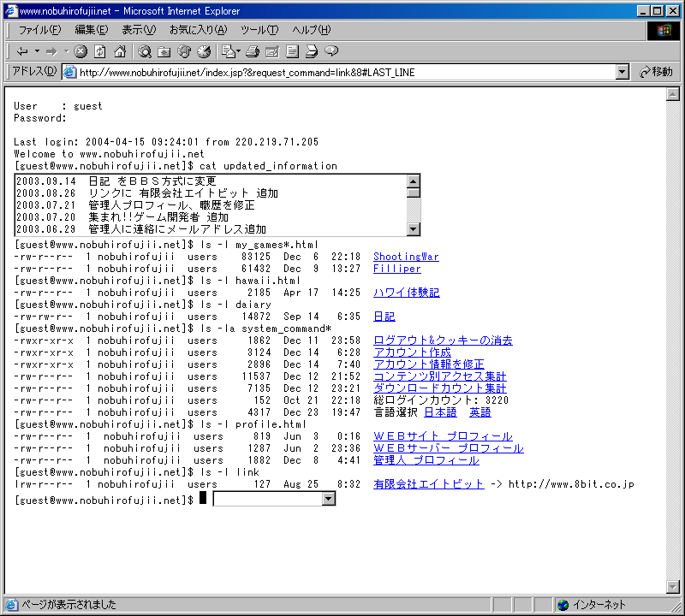
Task: Open the 編集(E) menu
Action: [x=92, y=30]
